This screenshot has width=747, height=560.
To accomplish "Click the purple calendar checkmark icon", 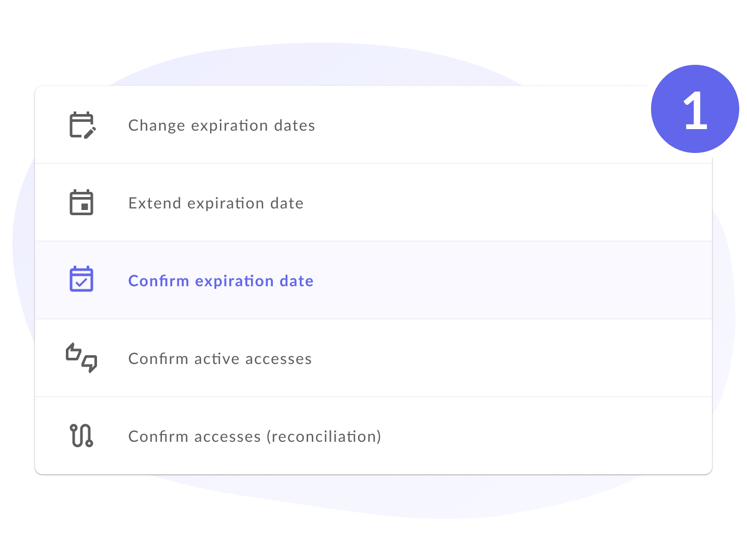I will (81, 280).
